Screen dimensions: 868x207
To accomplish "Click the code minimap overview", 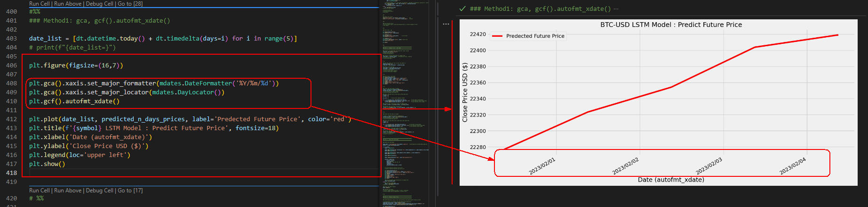I will point(405,104).
